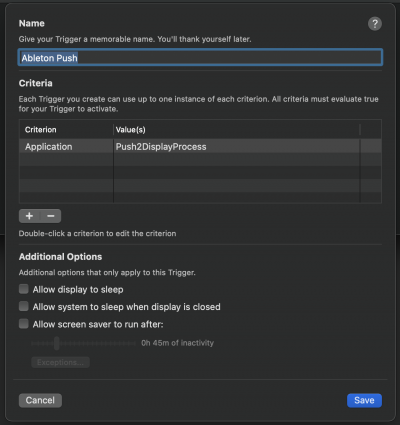
Task: Click the inactivity time slider handle
Action: tap(57, 343)
